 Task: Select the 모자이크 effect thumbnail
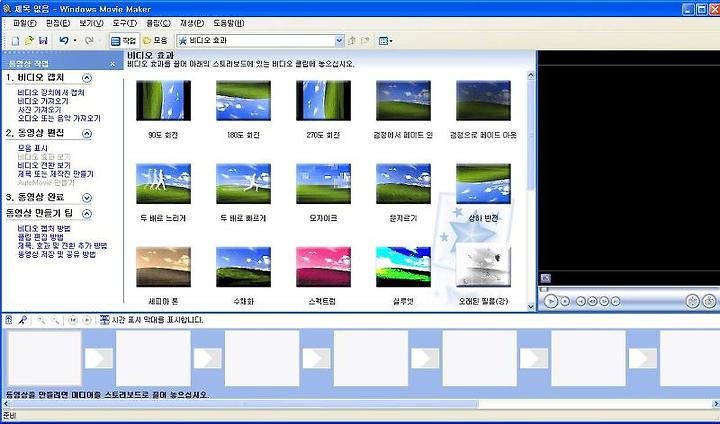pos(323,184)
